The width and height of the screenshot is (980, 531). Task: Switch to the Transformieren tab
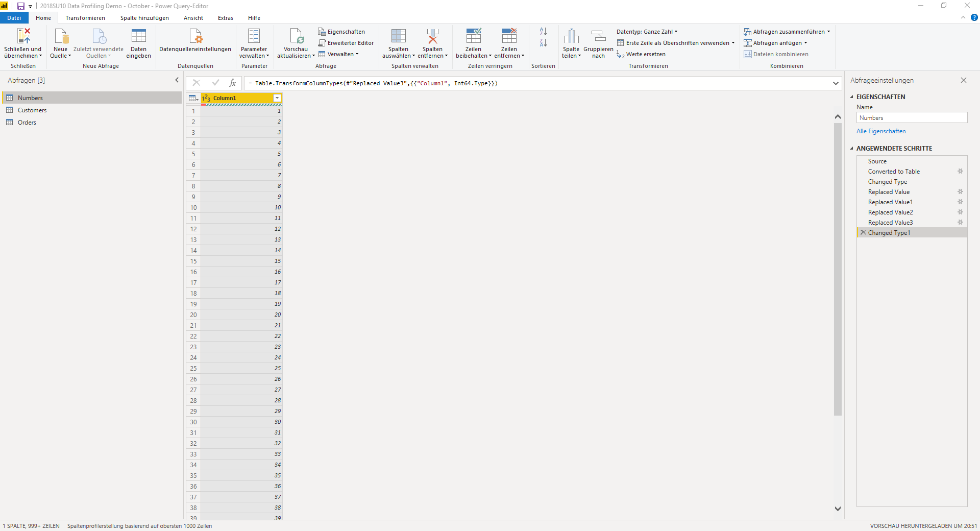85,18
